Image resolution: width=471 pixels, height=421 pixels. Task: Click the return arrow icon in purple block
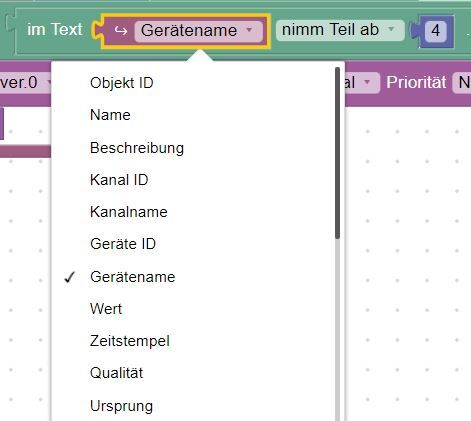coord(121,31)
